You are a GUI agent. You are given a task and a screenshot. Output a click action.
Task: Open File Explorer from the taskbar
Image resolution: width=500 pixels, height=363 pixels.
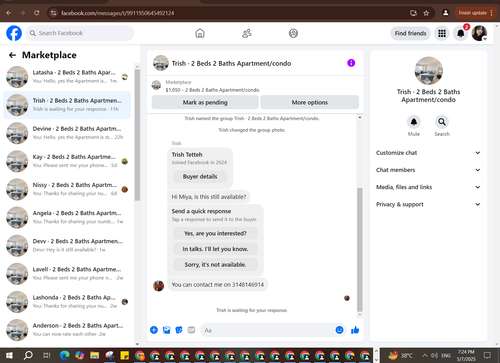(x=95, y=355)
